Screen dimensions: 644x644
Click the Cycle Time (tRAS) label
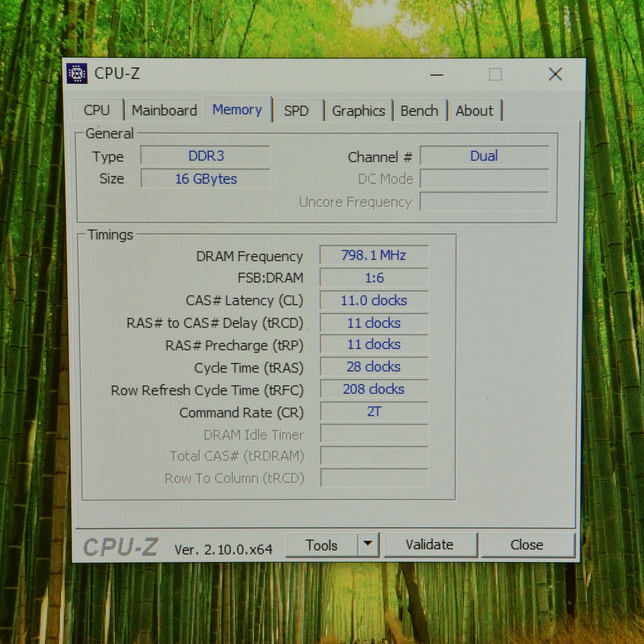coord(249,368)
